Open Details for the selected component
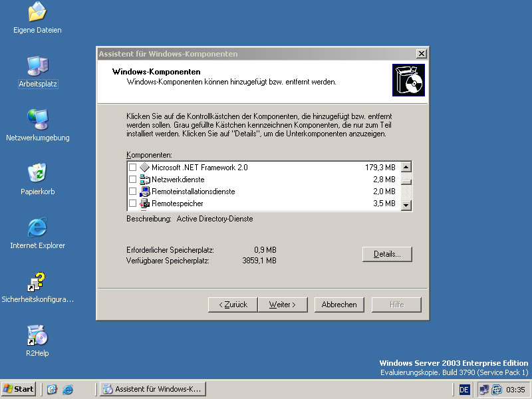Screen dimensions: 532x399 (x=387, y=254)
